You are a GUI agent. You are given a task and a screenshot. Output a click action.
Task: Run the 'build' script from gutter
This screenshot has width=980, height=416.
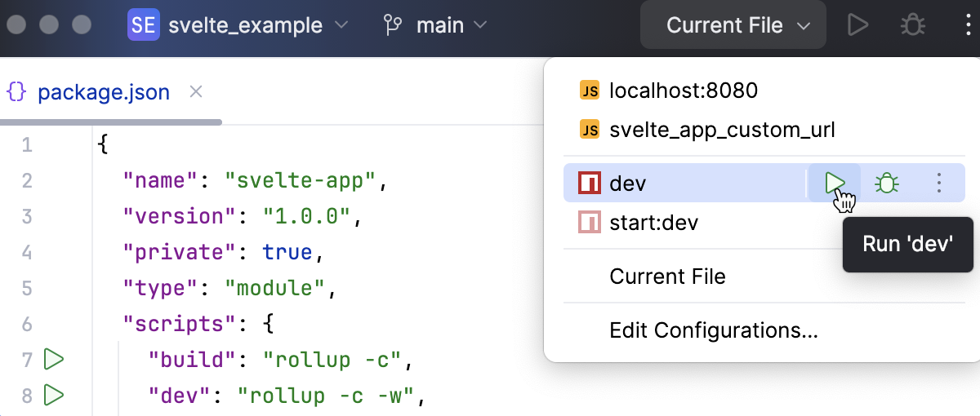point(54,358)
